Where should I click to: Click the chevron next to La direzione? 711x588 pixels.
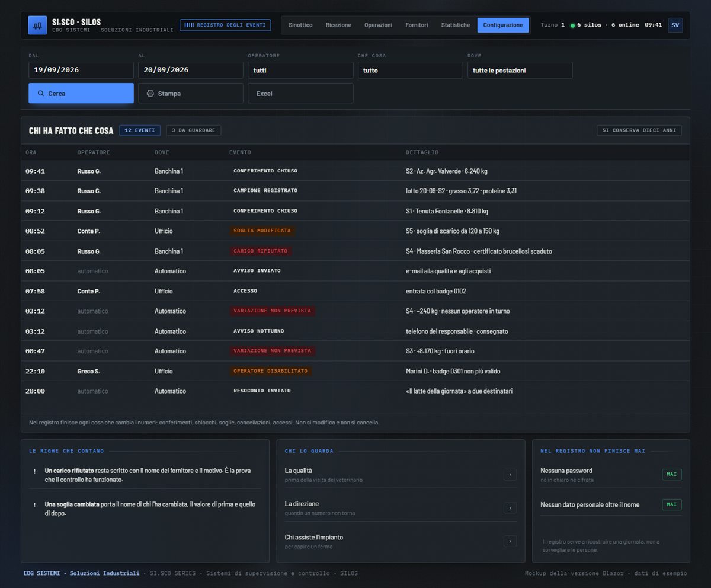point(510,508)
